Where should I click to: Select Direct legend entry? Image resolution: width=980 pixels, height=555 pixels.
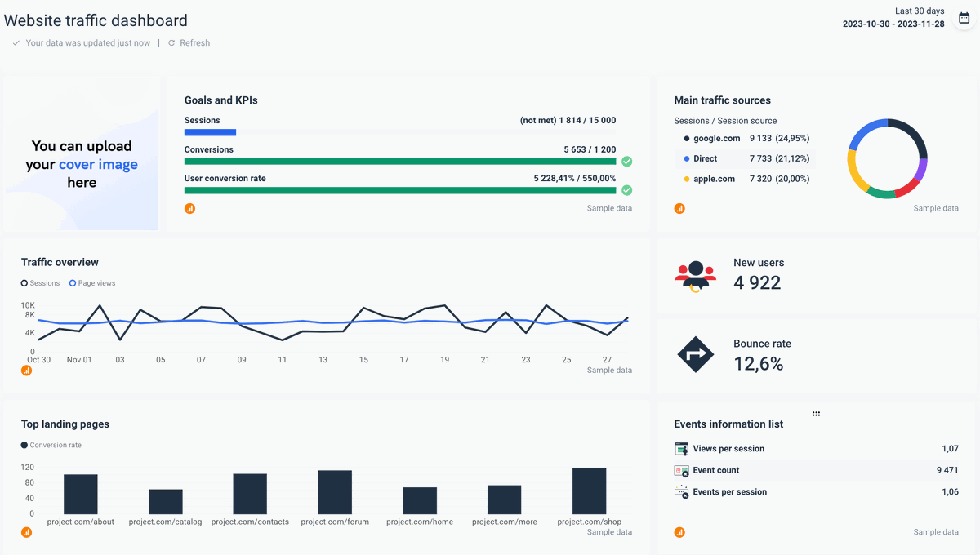700,158
